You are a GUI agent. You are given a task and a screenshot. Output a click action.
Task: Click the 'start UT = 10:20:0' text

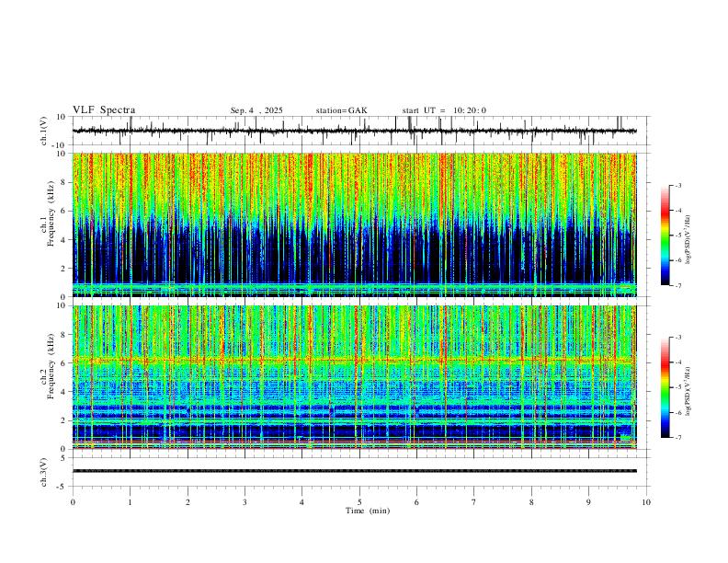point(444,110)
